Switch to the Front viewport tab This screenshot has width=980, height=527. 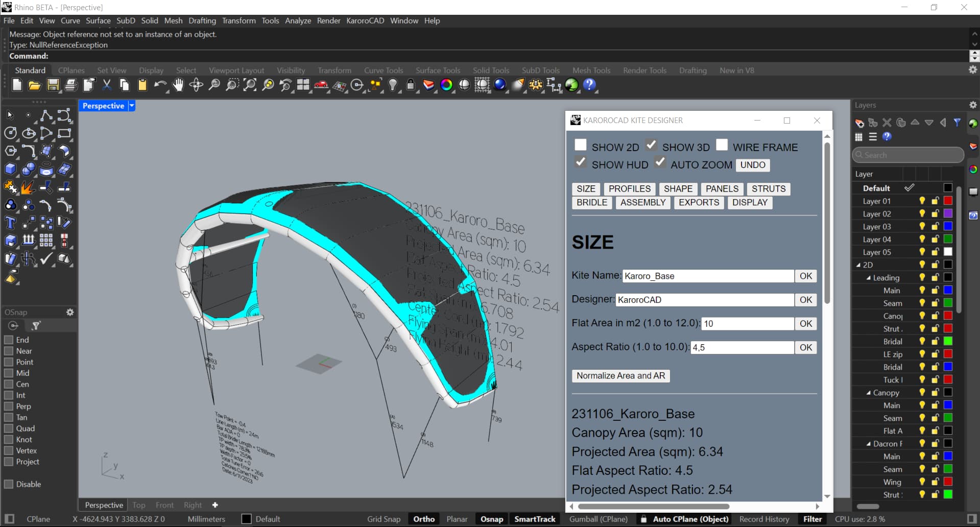coord(164,505)
